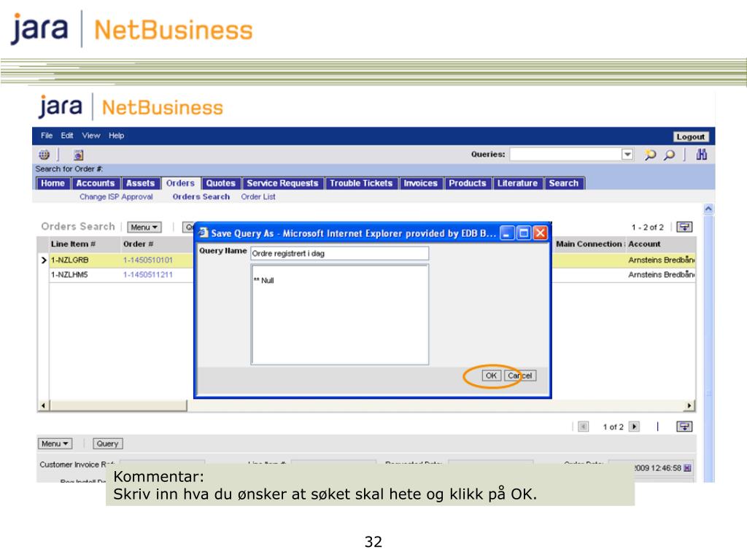This screenshot has height=560, width=747.
Task: Minimize the Save Query As dialog
Action: click(508, 233)
